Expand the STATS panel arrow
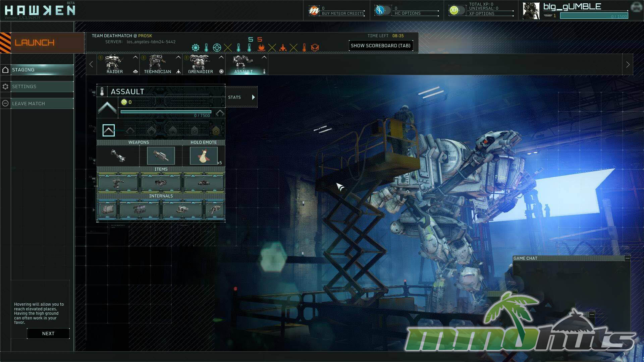The width and height of the screenshot is (644, 362). [x=253, y=97]
